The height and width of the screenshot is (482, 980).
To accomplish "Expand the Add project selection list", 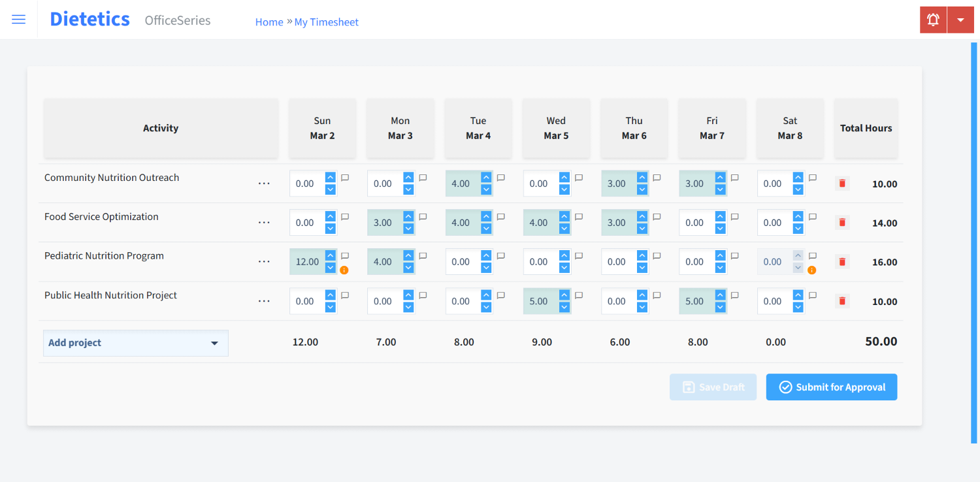I will coord(214,343).
